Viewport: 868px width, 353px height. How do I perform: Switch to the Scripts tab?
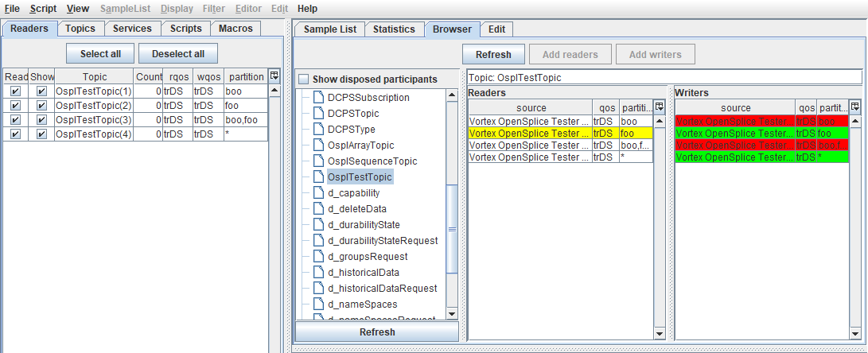tap(186, 29)
